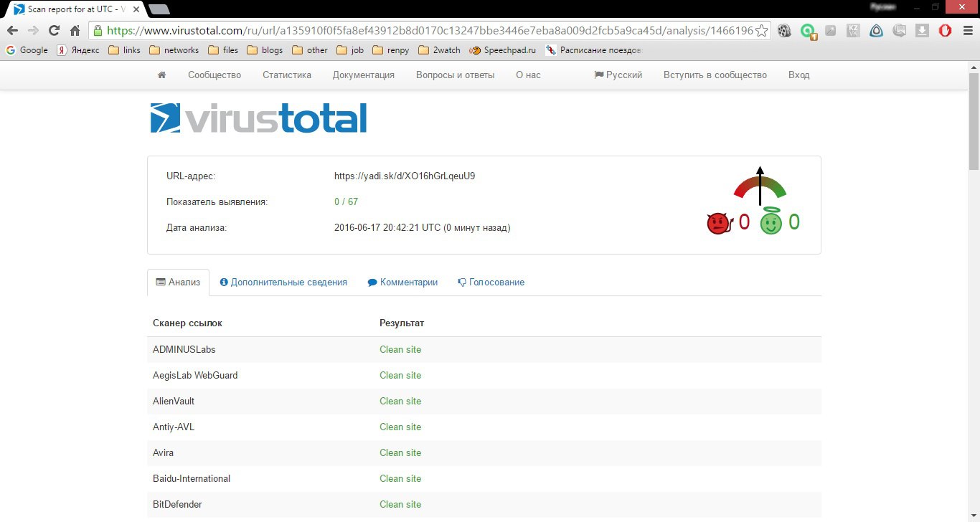
Task: Open the Speechpad.ru bookmark
Action: pos(502,50)
